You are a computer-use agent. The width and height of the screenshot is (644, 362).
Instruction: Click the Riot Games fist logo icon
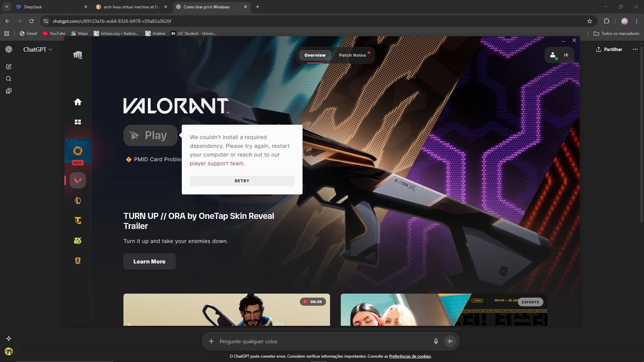tap(77, 55)
